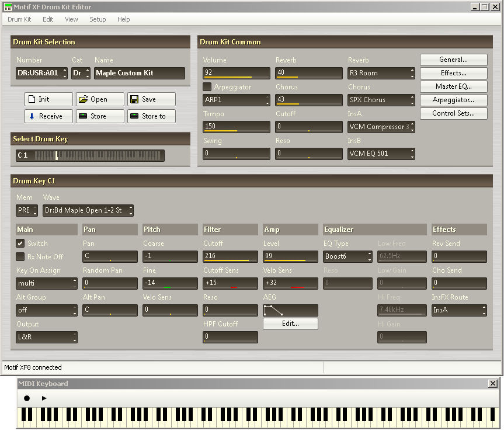Viewport: 504px width, 431px height.
Task: Click the kit Name field Maple Custom Kit
Action: coord(140,73)
